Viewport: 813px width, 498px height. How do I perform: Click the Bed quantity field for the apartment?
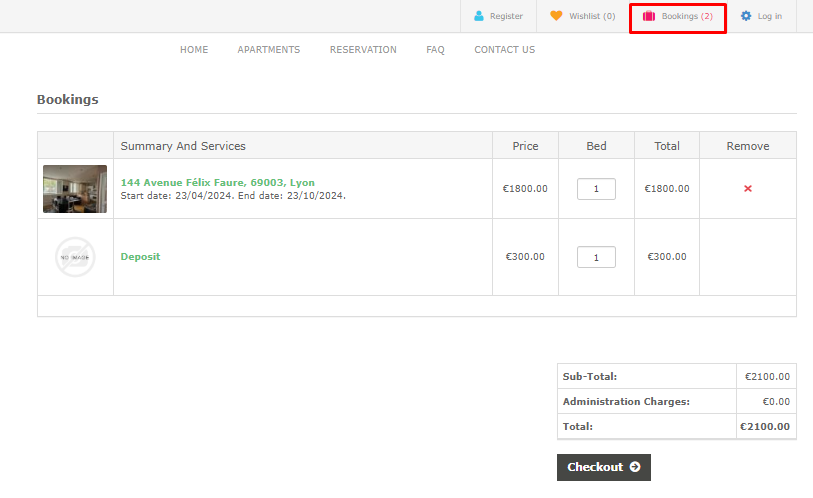[x=596, y=189]
